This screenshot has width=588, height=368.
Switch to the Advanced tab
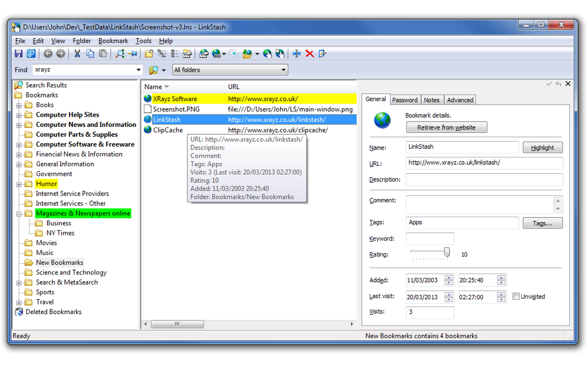point(460,100)
